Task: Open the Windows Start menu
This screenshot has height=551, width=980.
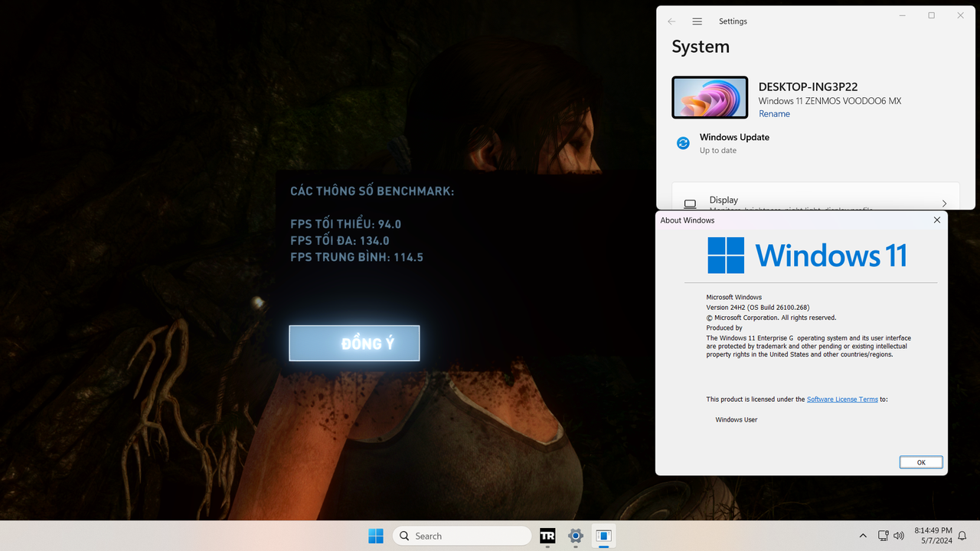Action: [376, 536]
